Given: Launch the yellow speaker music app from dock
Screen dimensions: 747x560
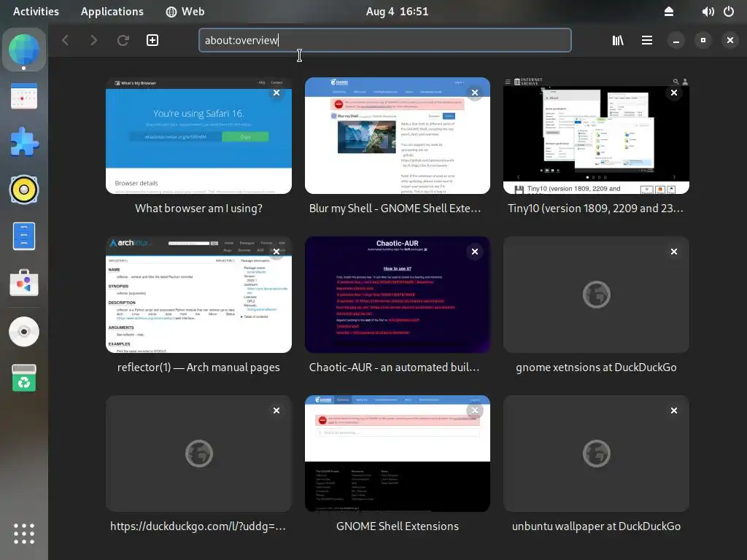Looking at the screenshot, I should (24, 190).
